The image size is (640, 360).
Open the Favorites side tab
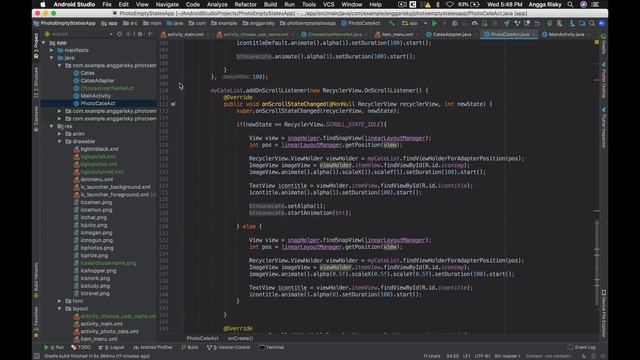[x=36, y=322]
